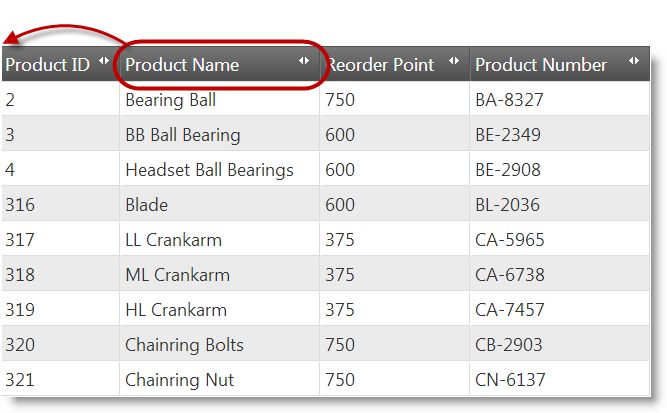Select the Headset Ball Bearings cell
Image resolution: width=667 pixels, height=413 pixels.
pos(209,170)
